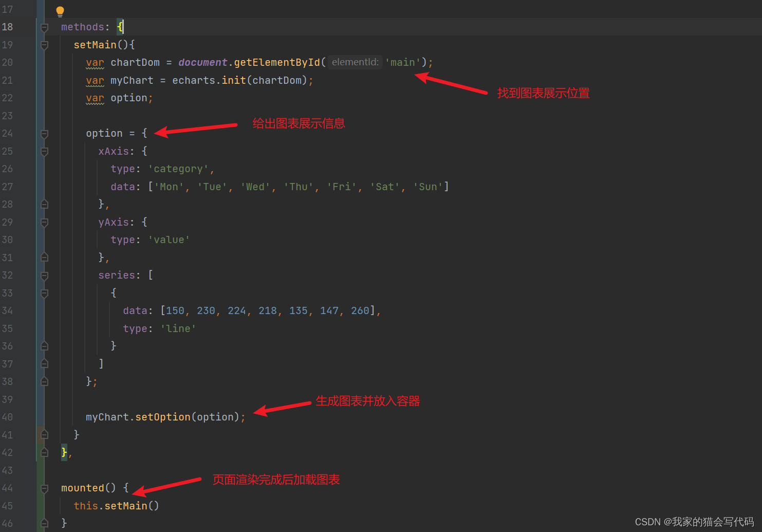Click the fold-end icon next to line 41

click(44, 435)
